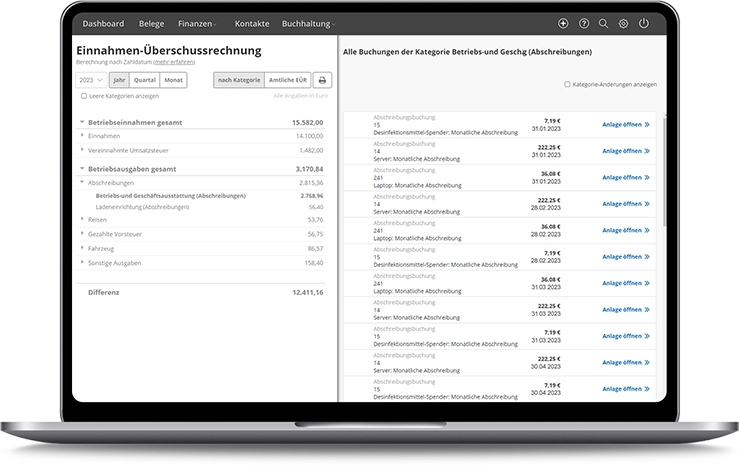Image resolution: width=739 pixels, height=467 pixels.
Task: Switch to Amtliche EÜR view
Action: (287, 80)
